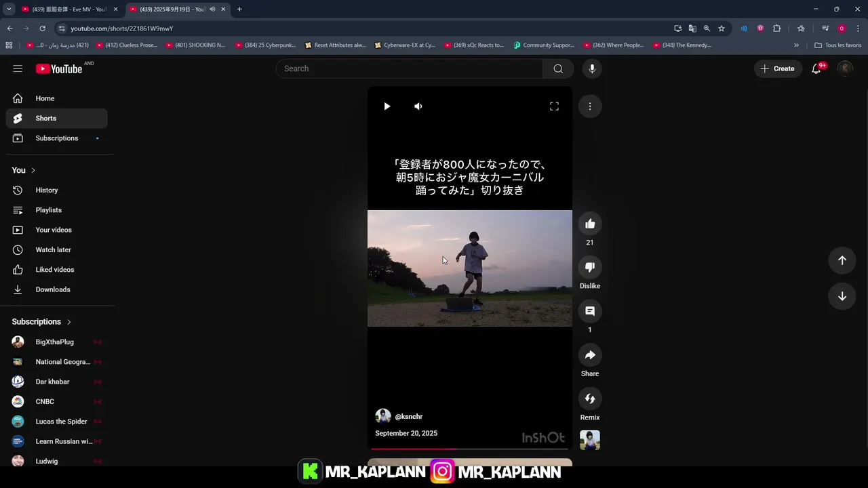Bookmark this page with star icon
This screenshot has height=488, width=868.
(722, 28)
